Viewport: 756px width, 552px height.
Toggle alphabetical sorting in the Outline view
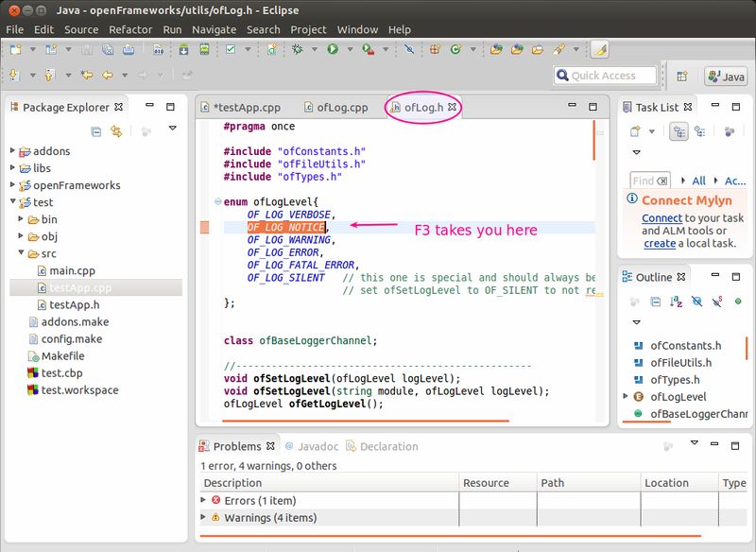[x=674, y=301]
